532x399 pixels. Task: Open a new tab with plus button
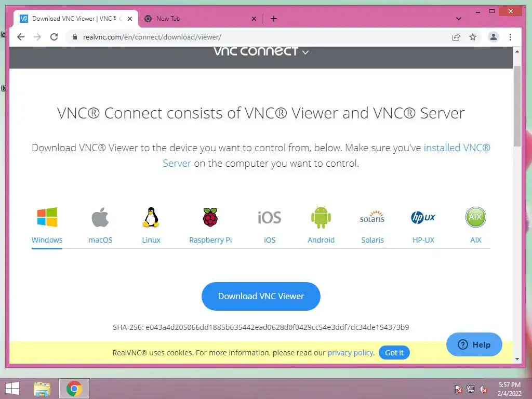coord(274,19)
